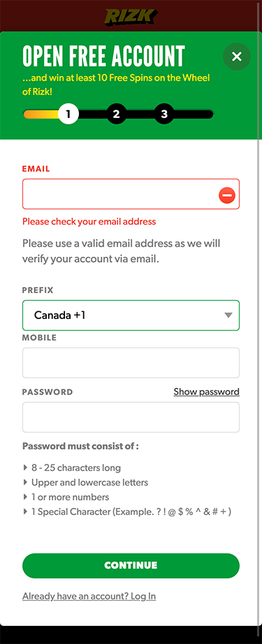Click the Continue button
262x644 pixels.
click(131, 566)
